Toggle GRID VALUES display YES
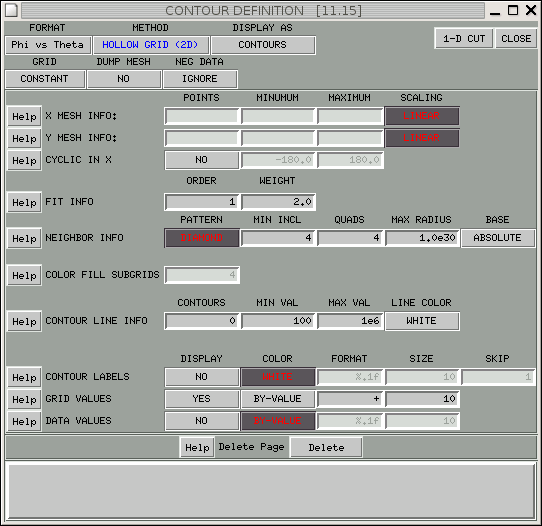The image size is (542, 526). click(x=202, y=399)
